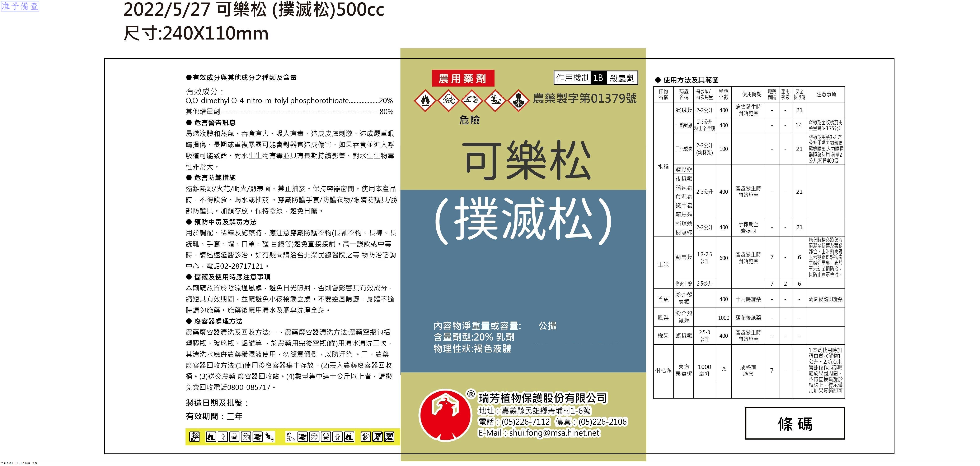Click the email shui.fong@msa.hinet.net

pyautogui.click(x=554, y=433)
